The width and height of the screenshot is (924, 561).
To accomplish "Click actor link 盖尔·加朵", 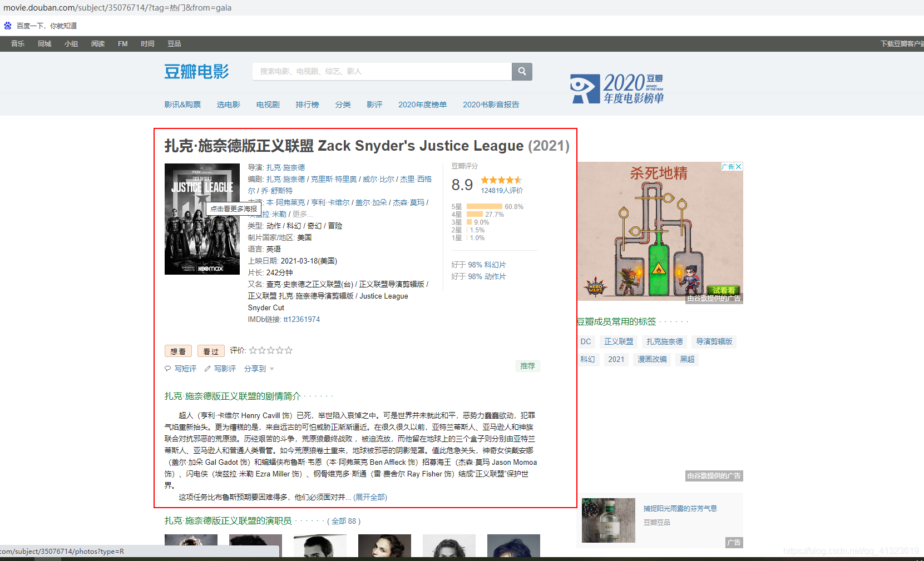I will (371, 202).
